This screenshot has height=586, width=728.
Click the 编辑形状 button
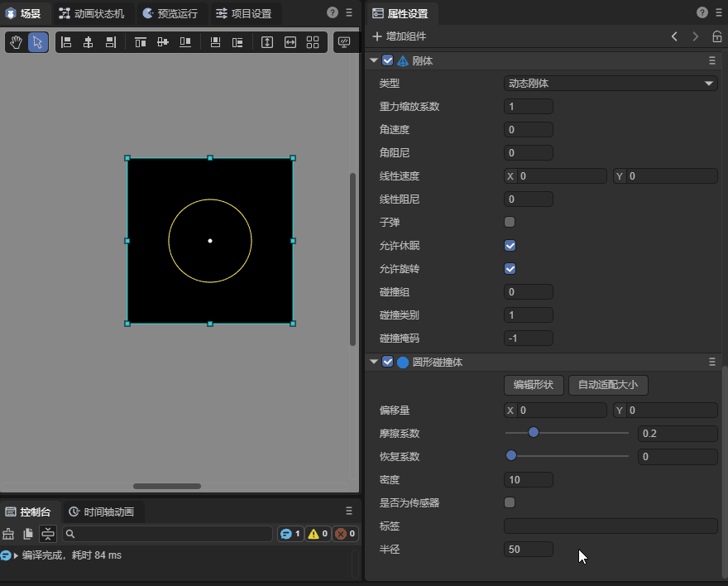(x=534, y=385)
